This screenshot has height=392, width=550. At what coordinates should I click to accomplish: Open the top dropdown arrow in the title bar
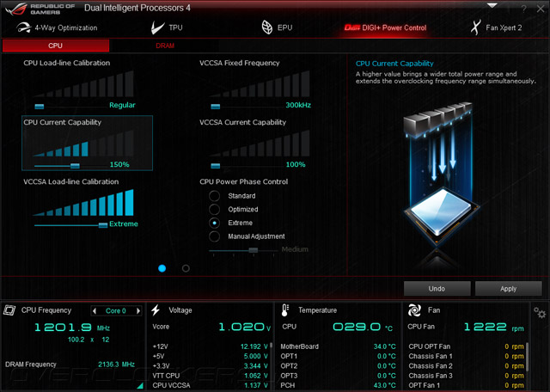click(492, 6)
